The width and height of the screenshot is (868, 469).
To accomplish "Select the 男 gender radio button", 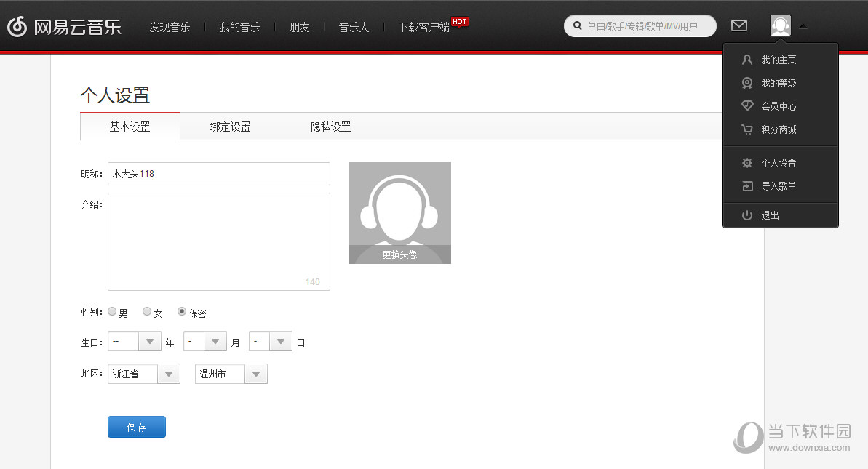I will (112, 311).
